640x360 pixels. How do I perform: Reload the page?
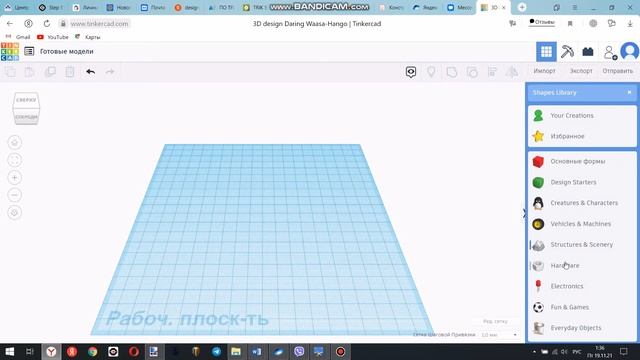[47, 24]
